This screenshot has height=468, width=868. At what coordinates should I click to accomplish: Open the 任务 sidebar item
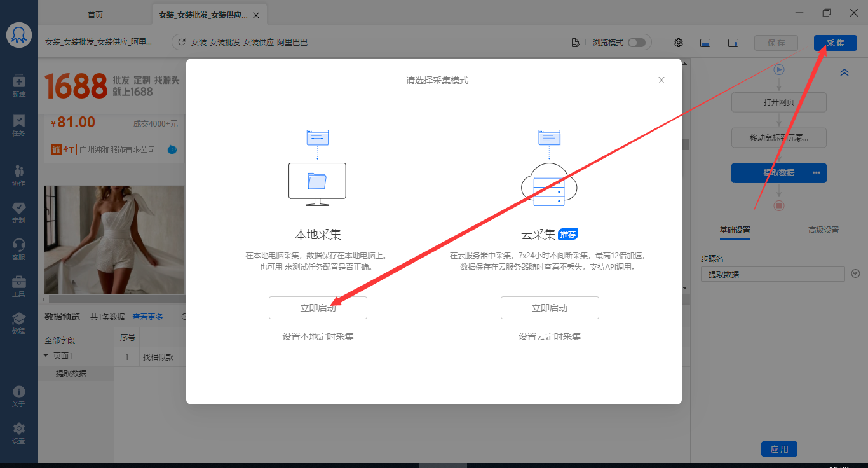[x=19, y=125]
